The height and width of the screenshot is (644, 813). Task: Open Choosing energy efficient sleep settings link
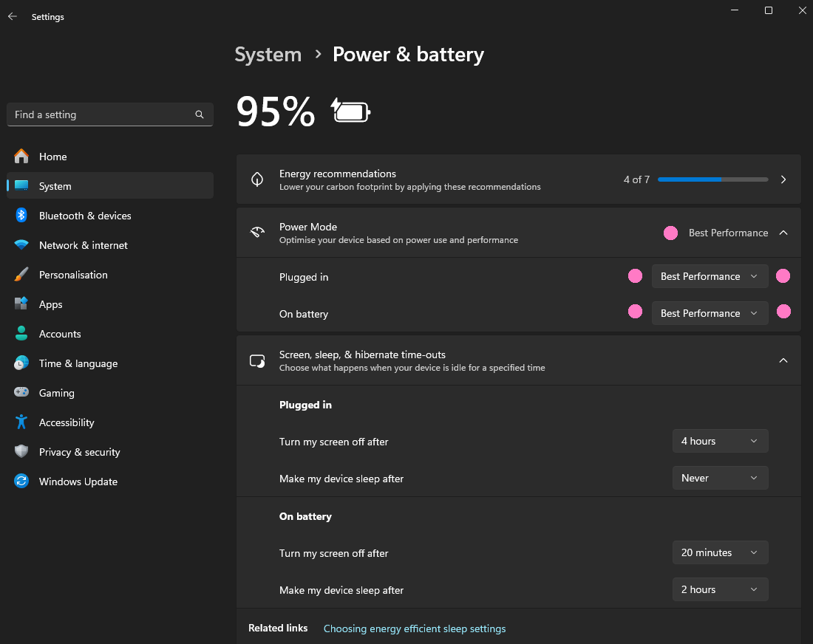(x=415, y=628)
